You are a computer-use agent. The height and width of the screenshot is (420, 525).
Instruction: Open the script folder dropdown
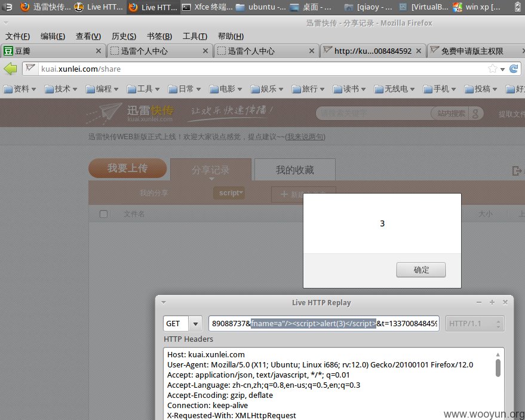[230, 193]
